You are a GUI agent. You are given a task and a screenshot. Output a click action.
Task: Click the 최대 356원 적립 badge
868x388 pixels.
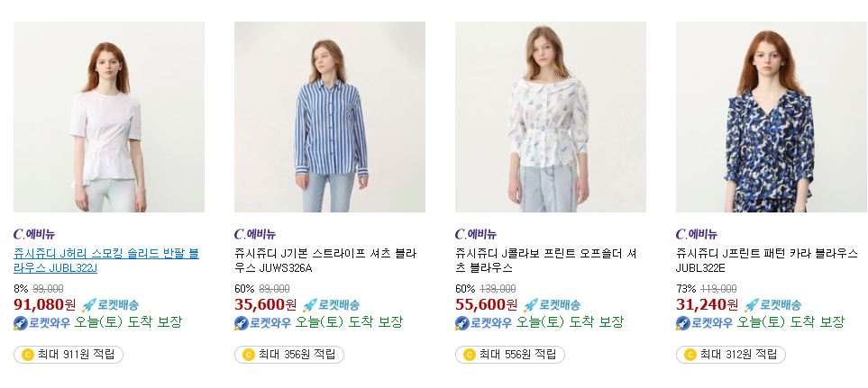tap(289, 355)
